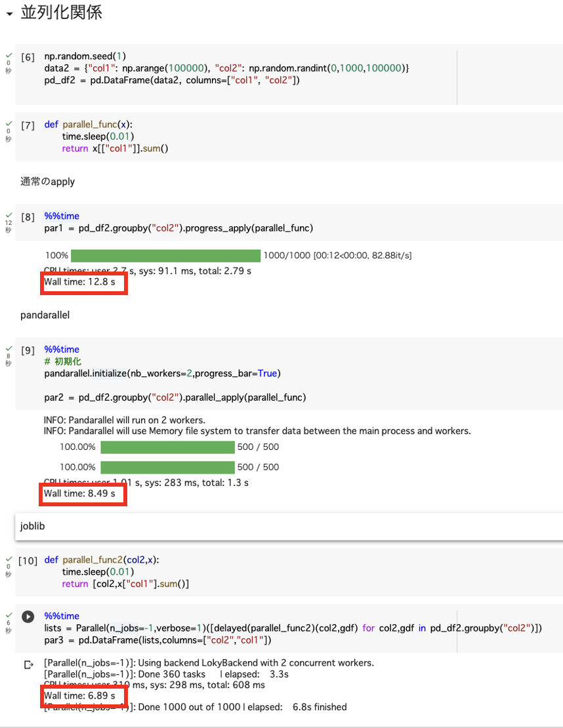Select the pandarallel text cell
Image resolution: width=563 pixels, height=728 pixels.
[x=45, y=315]
